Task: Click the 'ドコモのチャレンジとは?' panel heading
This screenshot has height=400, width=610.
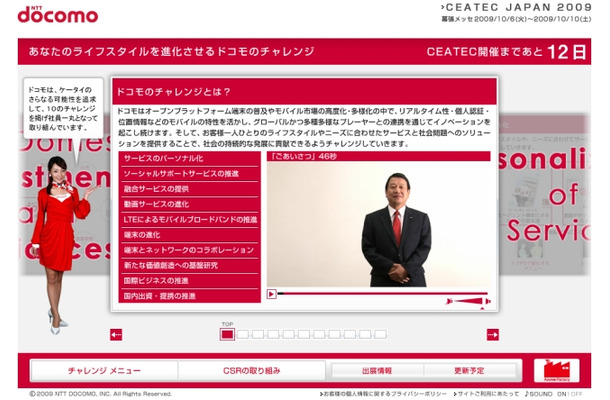Action: coord(174,92)
